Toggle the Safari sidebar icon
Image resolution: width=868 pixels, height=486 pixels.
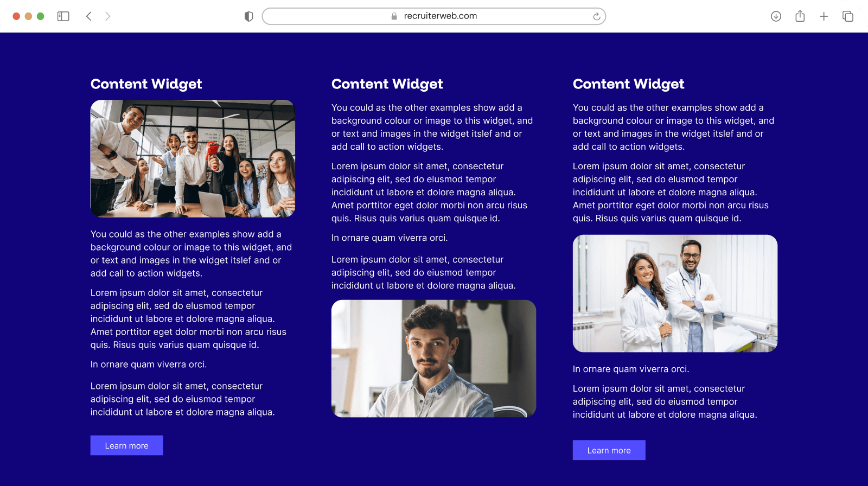pyautogui.click(x=63, y=16)
